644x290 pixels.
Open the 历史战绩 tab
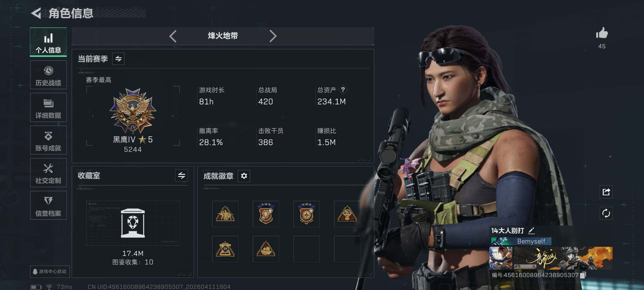point(48,75)
